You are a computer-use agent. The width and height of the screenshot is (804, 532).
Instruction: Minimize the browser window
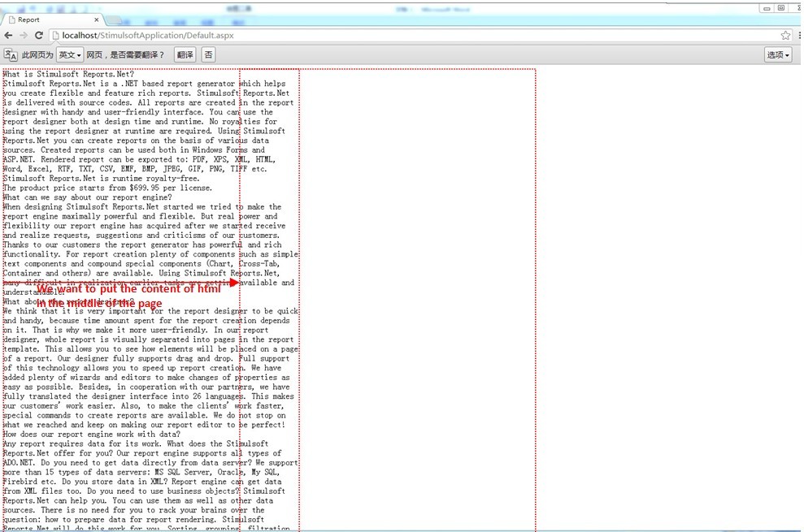tap(767, 8)
